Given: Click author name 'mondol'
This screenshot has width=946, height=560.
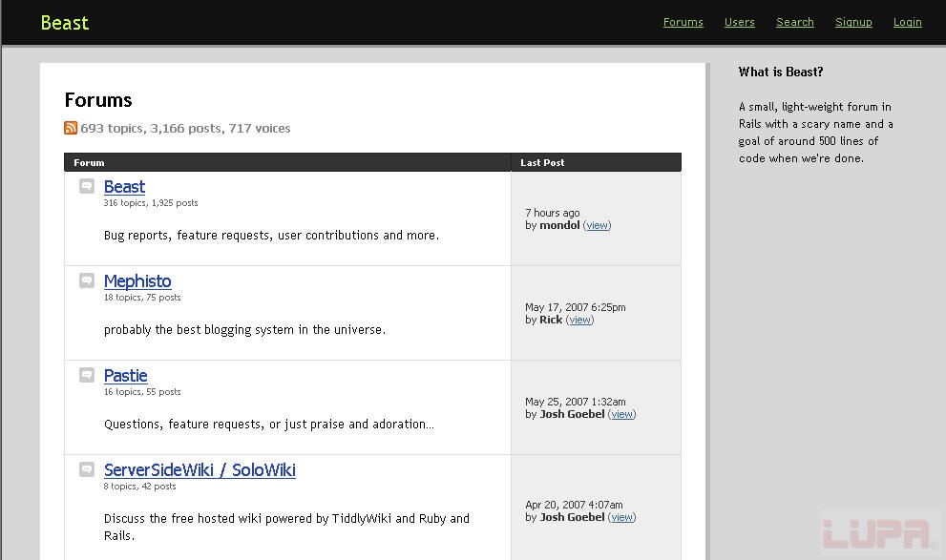Looking at the screenshot, I should pyautogui.click(x=559, y=225).
